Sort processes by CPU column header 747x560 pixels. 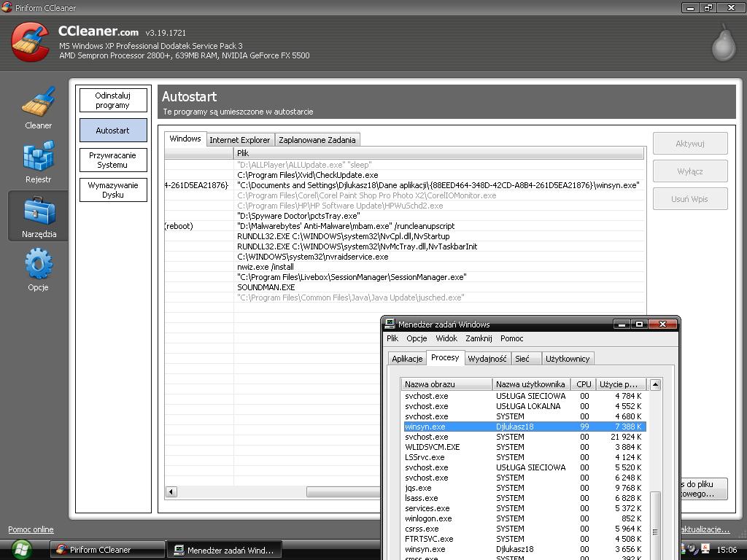pos(584,384)
